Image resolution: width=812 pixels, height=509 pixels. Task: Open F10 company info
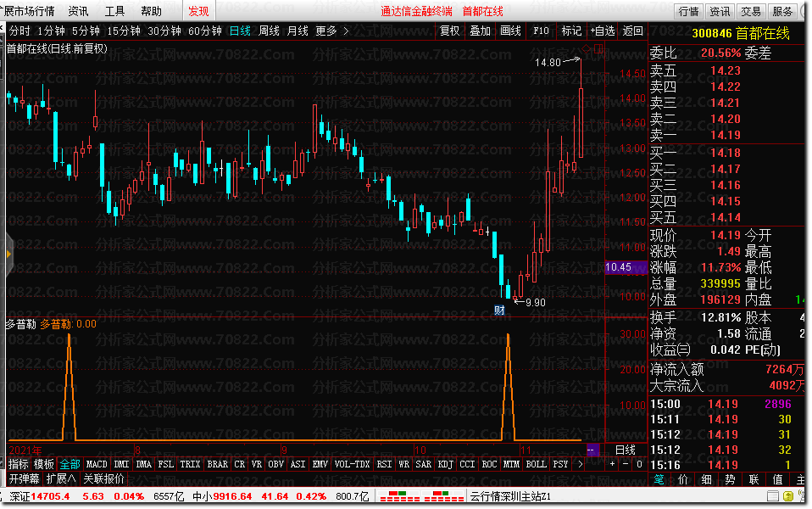(x=541, y=31)
